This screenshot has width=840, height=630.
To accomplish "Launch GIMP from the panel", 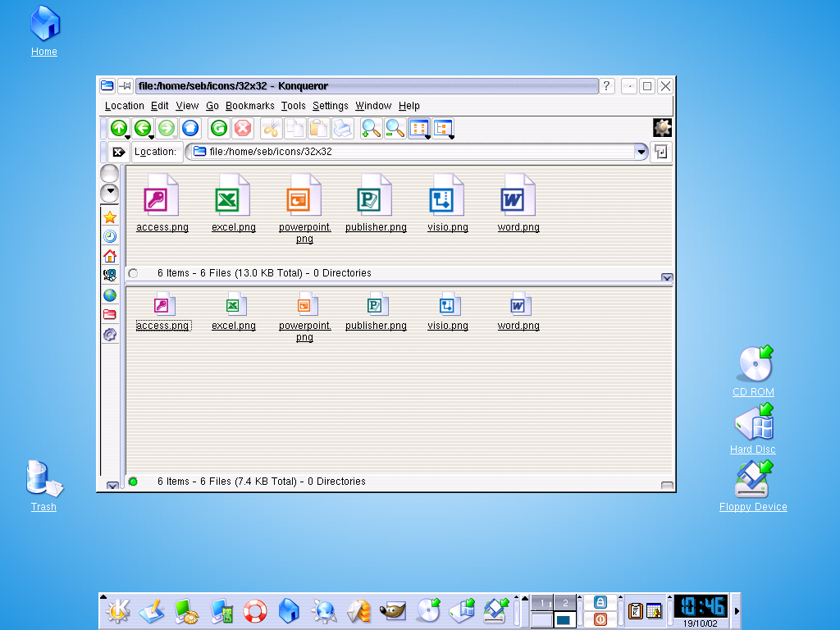I will click(x=393, y=610).
